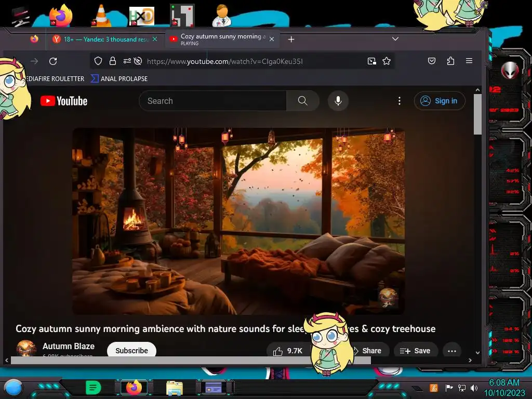Show site security padlock info
Screen dimensions: 532x399
113,61
